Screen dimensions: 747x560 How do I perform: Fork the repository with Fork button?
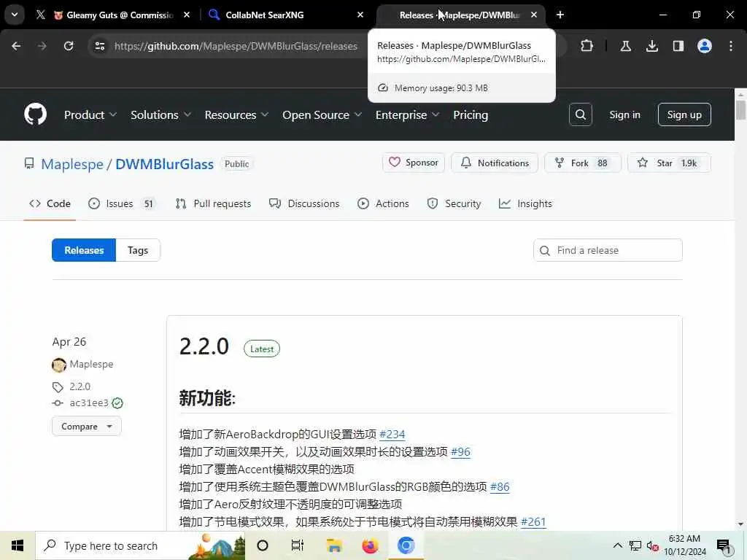click(583, 163)
